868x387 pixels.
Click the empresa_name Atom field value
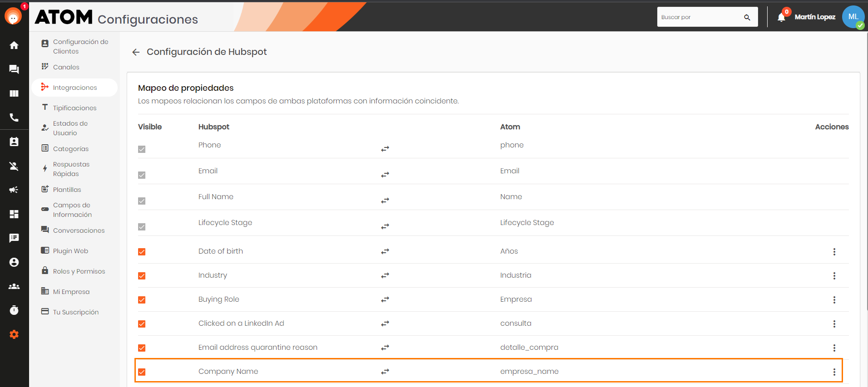pos(529,372)
